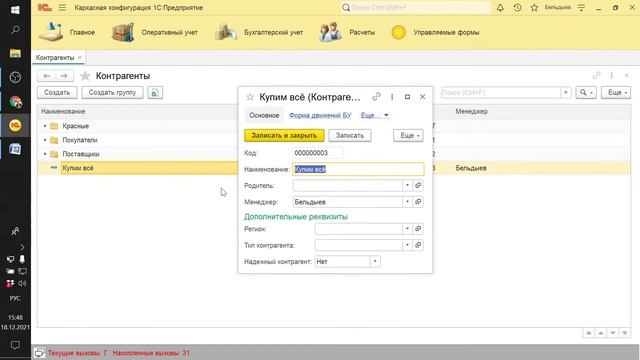
Task: Expand the Еще navigation dropdown in dialog
Action: [x=374, y=116]
